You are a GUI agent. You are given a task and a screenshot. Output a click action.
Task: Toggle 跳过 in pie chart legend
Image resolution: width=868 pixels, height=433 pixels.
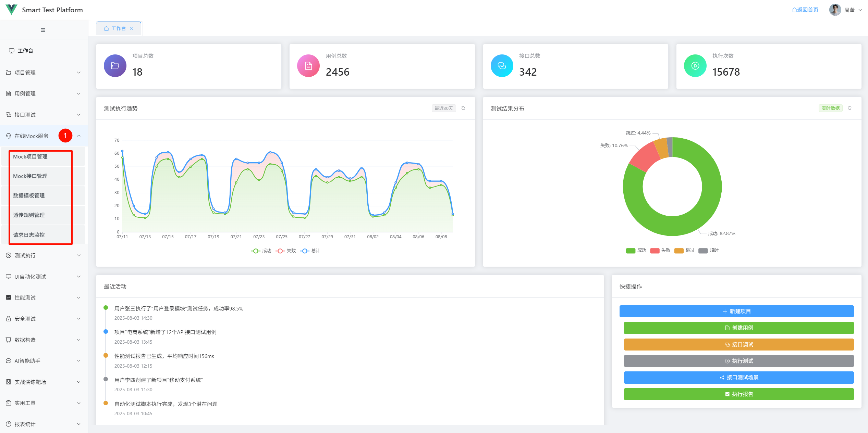(x=684, y=250)
